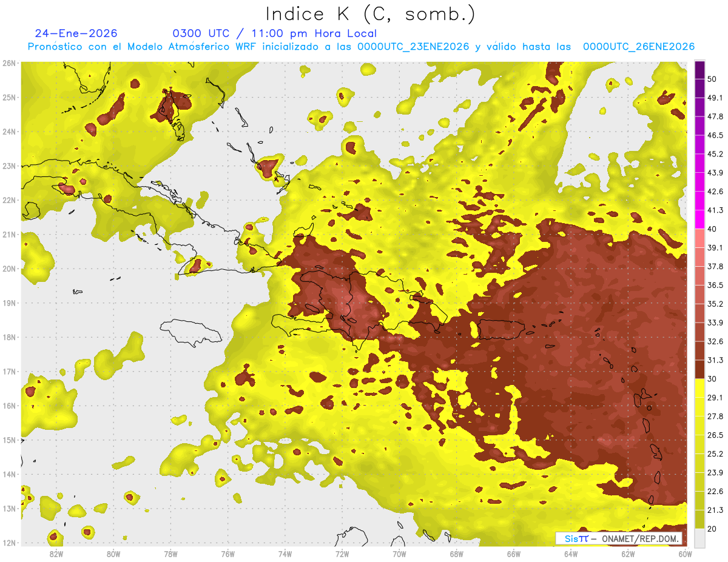Click the latitude axis label "18N"
This screenshot has width=728, height=562.
point(8,337)
